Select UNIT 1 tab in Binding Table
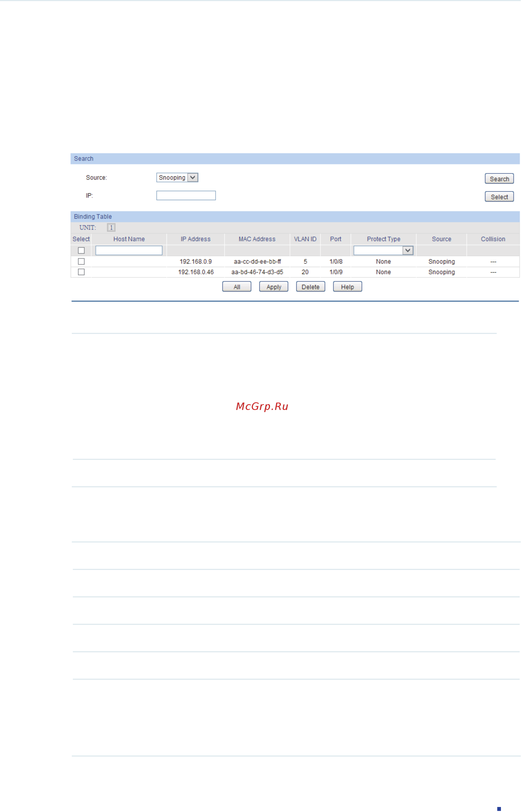The image size is (521, 812). [x=111, y=228]
